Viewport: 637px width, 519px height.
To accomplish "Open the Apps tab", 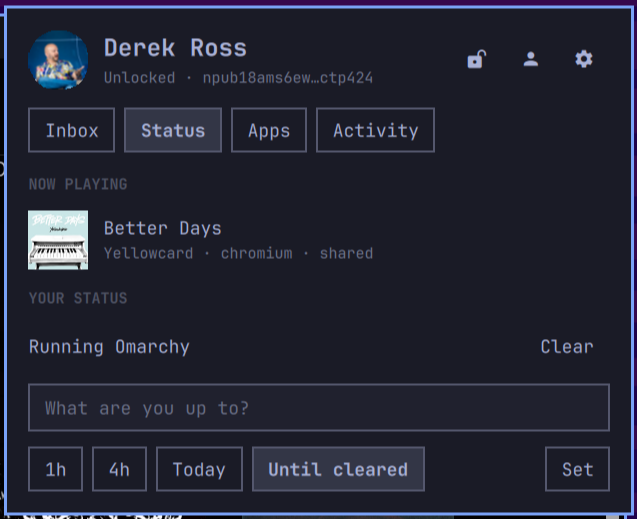I will [269, 130].
